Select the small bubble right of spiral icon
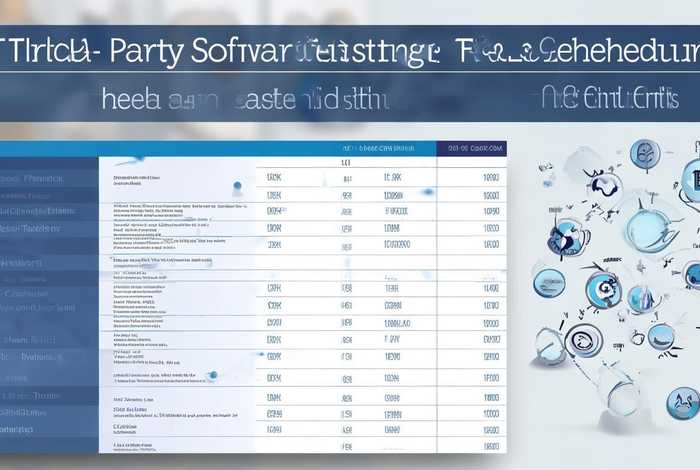The width and height of the screenshot is (700, 470). (x=641, y=298)
